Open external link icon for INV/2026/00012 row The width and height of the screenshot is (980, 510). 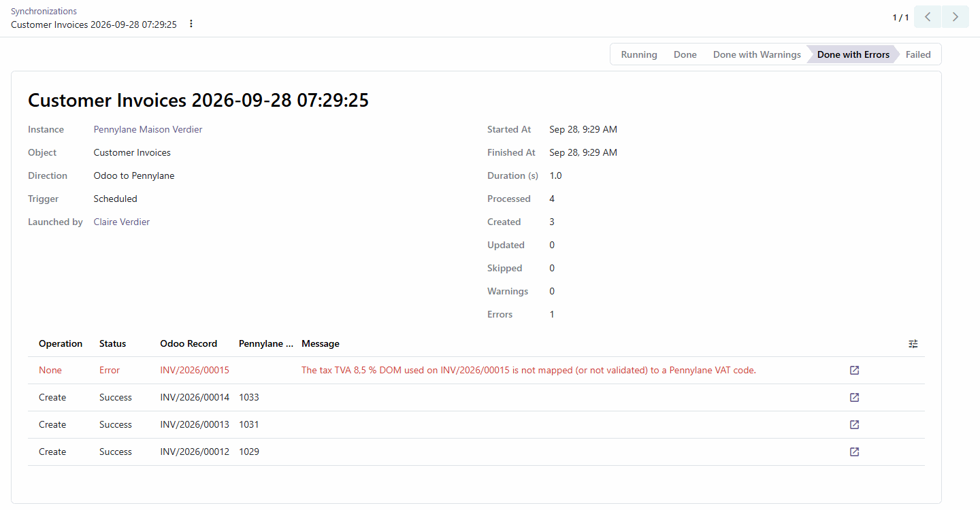[x=855, y=452]
